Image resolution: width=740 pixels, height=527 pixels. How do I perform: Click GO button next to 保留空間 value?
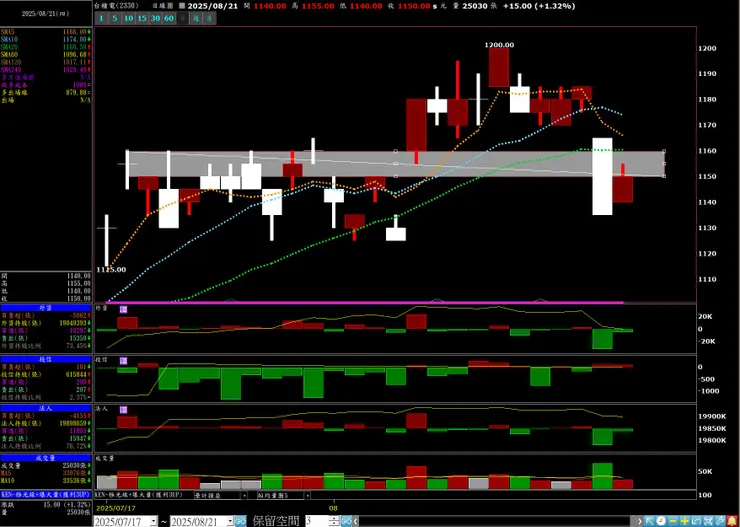click(x=346, y=521)
